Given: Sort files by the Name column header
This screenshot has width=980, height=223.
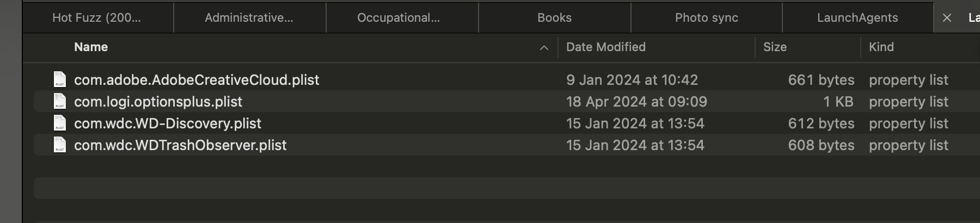Looking at the screenshot, I should [x=91, y=47].
